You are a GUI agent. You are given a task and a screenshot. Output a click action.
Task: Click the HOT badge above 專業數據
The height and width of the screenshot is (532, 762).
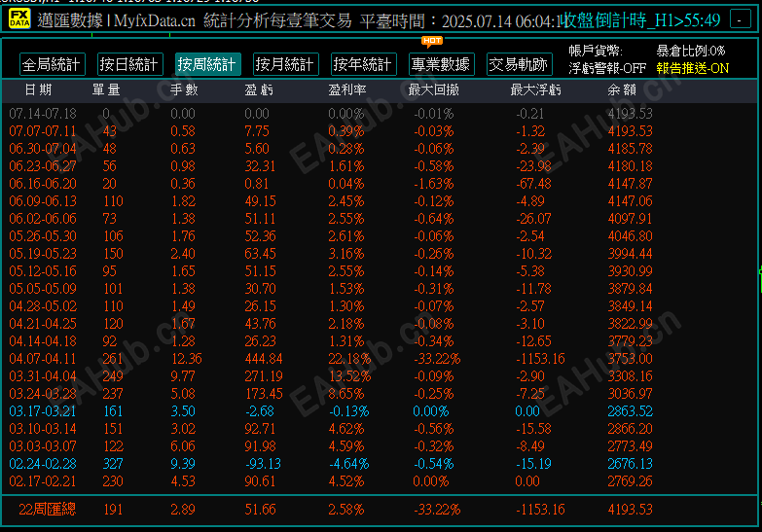point(432,41)
